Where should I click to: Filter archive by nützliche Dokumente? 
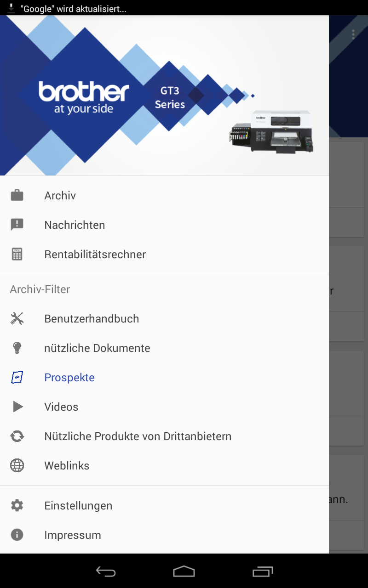coord(164,348)
